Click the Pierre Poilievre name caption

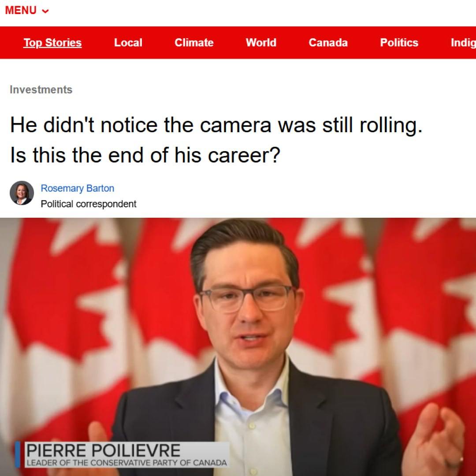pos(103,450)
